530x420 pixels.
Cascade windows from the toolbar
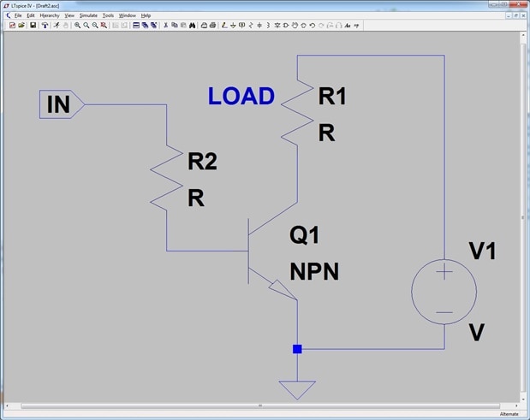145,26
